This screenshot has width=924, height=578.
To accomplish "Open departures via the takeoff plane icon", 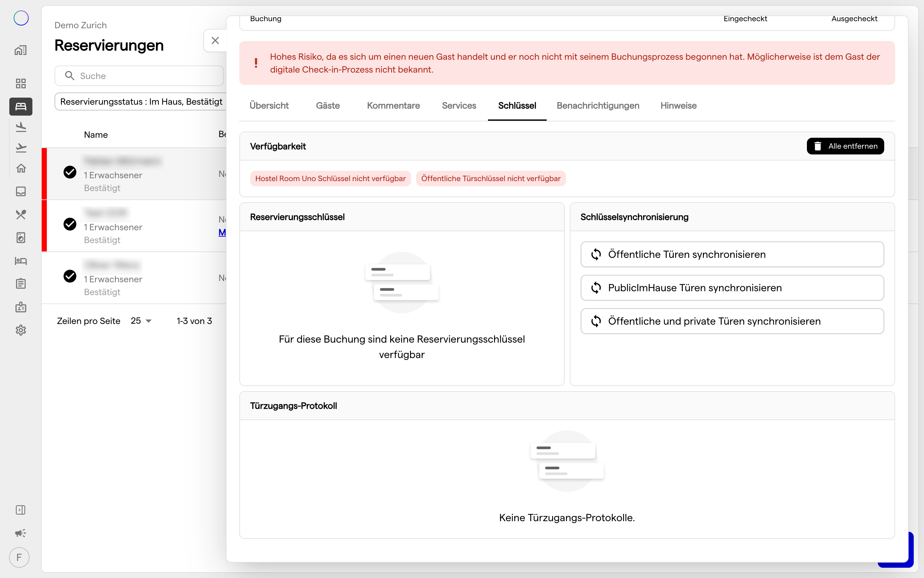I will 21,148.
